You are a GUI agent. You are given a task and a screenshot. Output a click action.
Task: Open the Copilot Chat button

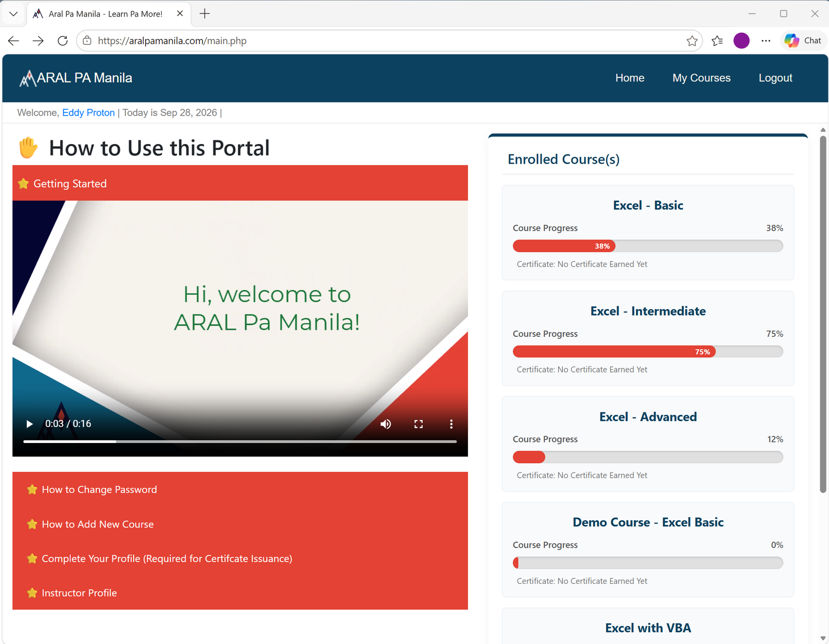coord(803,40)
